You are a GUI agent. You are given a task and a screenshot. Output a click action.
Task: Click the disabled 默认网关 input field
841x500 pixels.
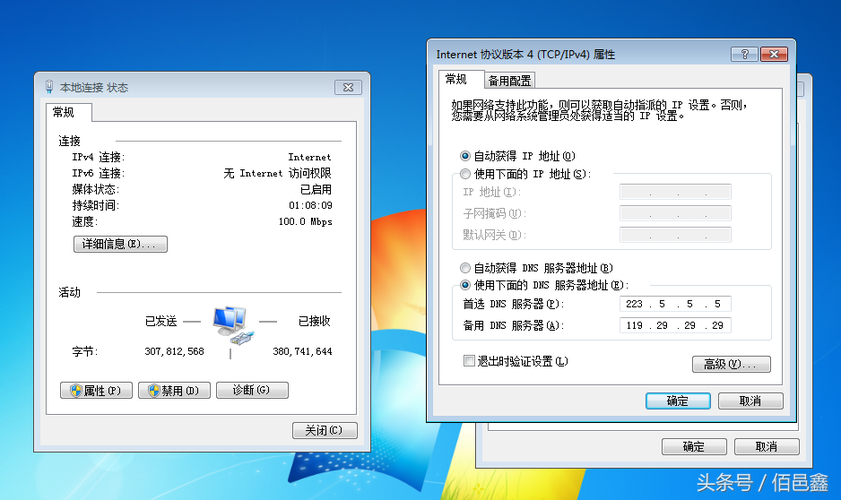675,235
